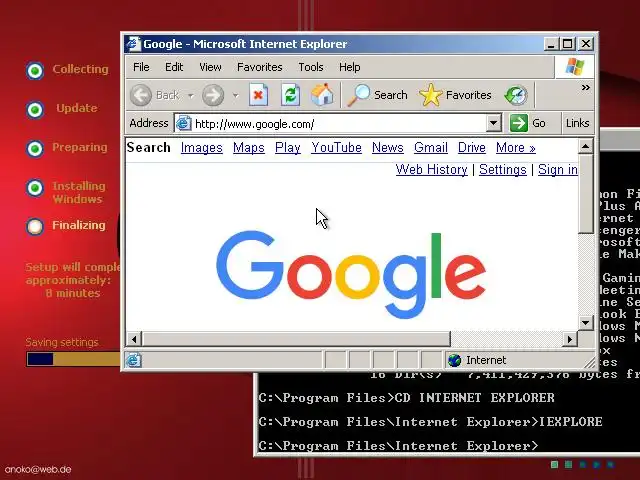
Task: Open the Tools menu
Action: (311, 67)
